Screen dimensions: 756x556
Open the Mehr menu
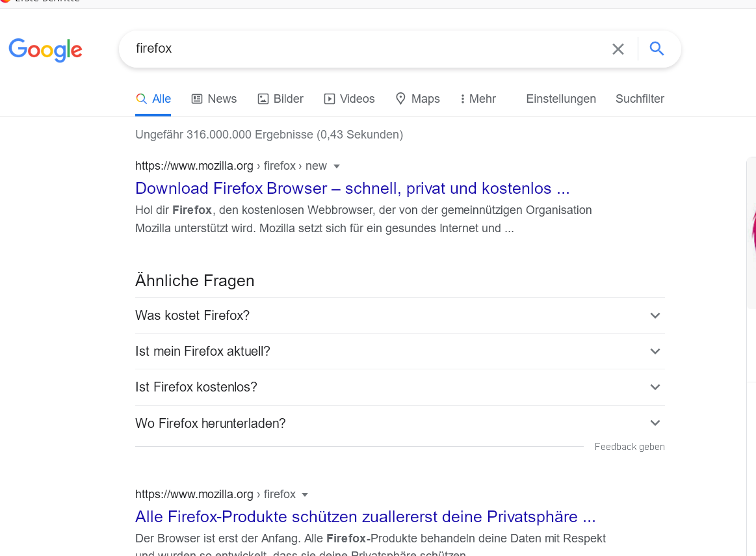(x=478, y=99)
